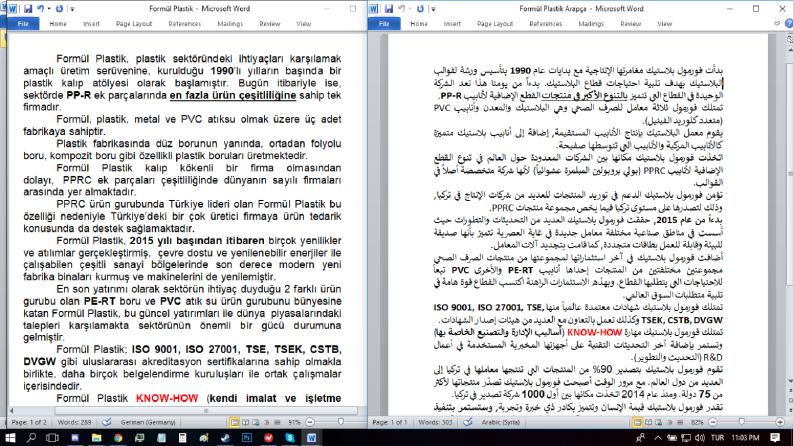
Task: Switch to Draft view in Arapça window
Action: pos(680,422)
